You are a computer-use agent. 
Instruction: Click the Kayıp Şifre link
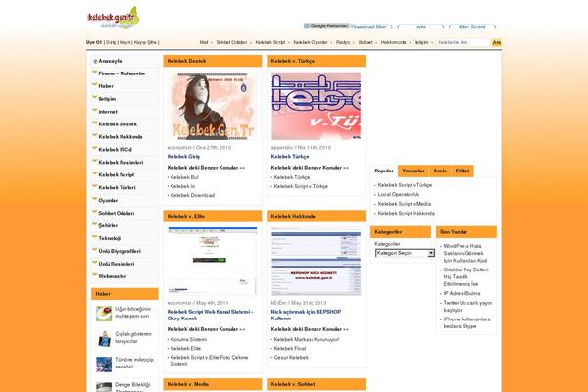click(x=145, y=42)
